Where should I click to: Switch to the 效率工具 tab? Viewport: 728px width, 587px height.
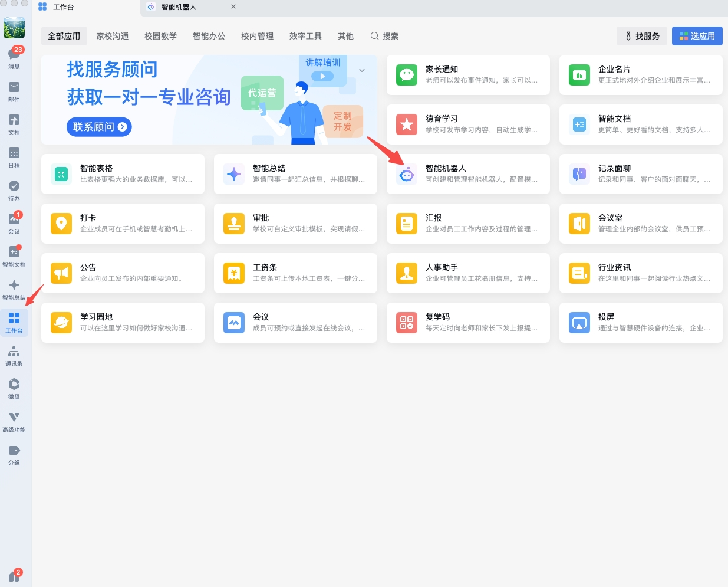pos(306,36)
